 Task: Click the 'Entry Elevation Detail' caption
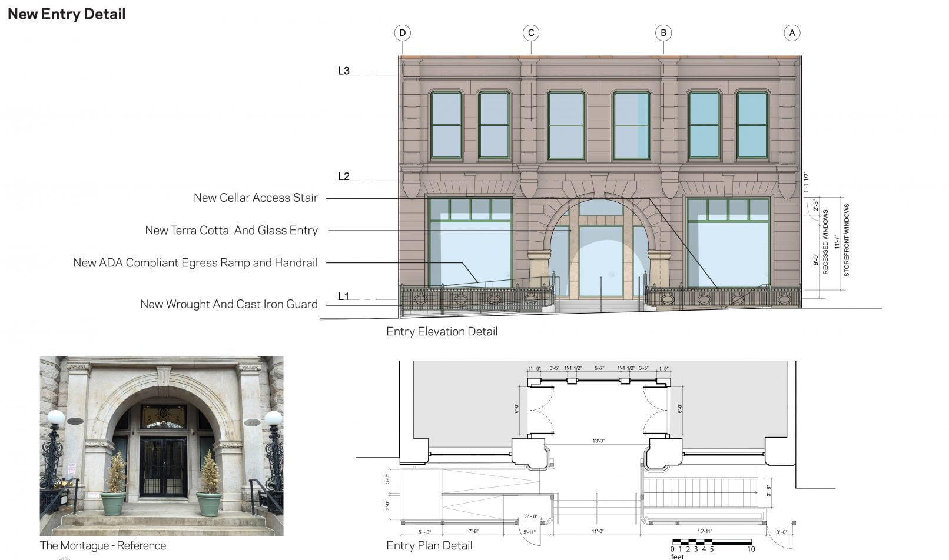pos(442,332)
